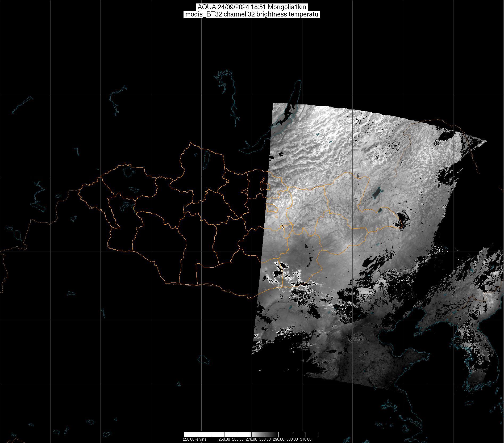
Task: Click the grayscale brightness temperature color bar
Action: coord(251,434)
